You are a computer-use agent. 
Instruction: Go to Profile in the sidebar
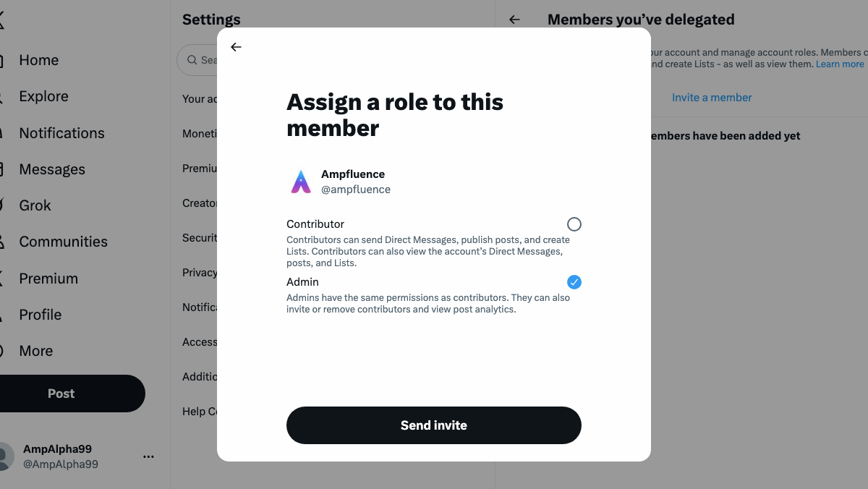40,315
